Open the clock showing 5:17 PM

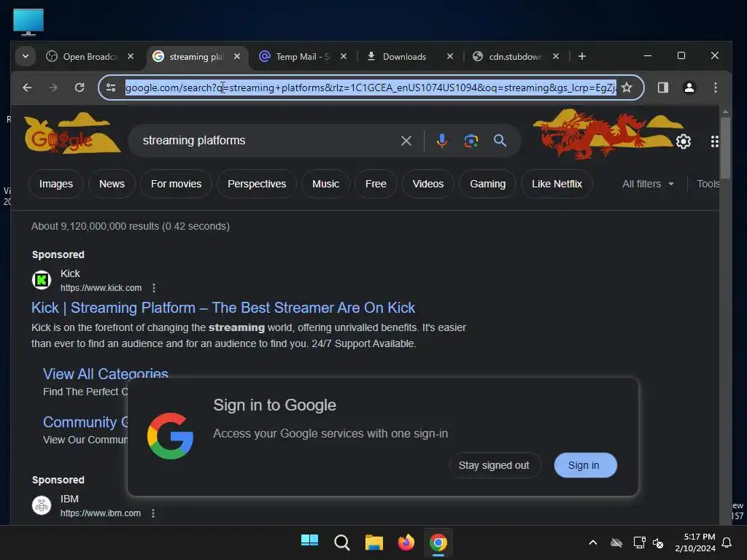pos(695,542)
